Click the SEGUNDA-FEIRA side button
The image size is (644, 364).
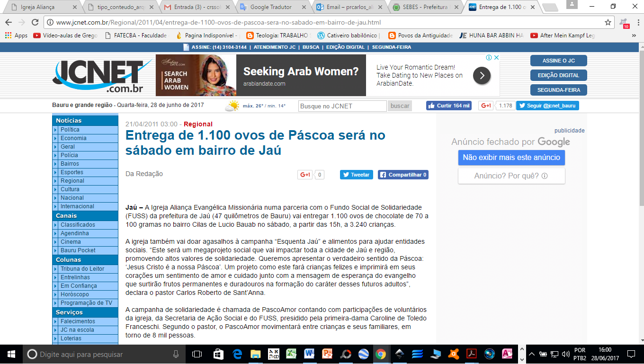[x=558, y=90]
